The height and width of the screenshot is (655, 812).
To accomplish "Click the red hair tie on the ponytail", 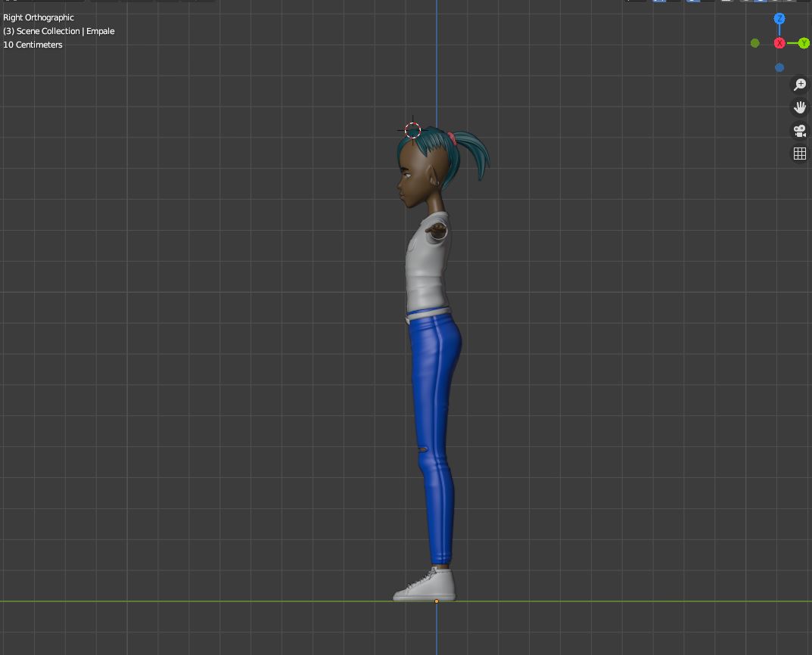I will (x=453, y=137).
